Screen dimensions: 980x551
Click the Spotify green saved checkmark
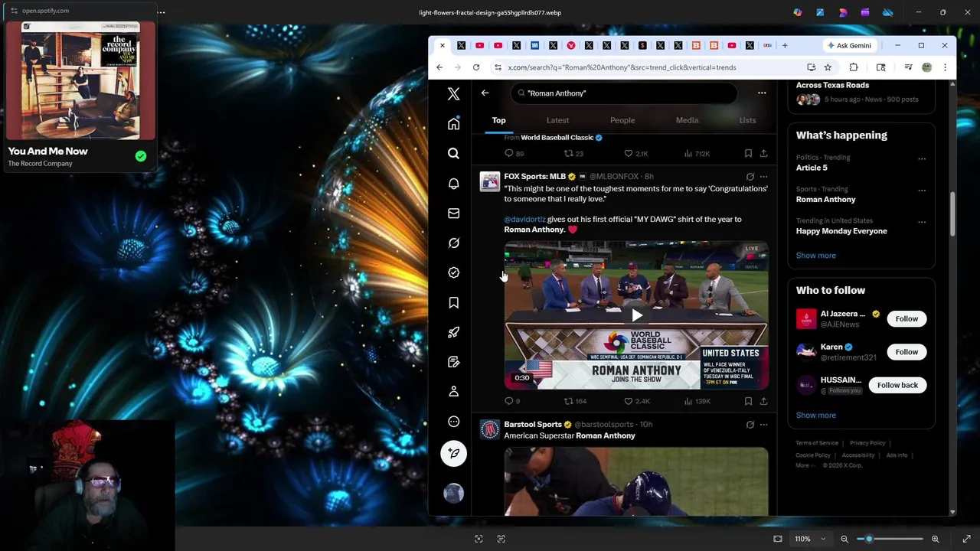coord(141,156)
